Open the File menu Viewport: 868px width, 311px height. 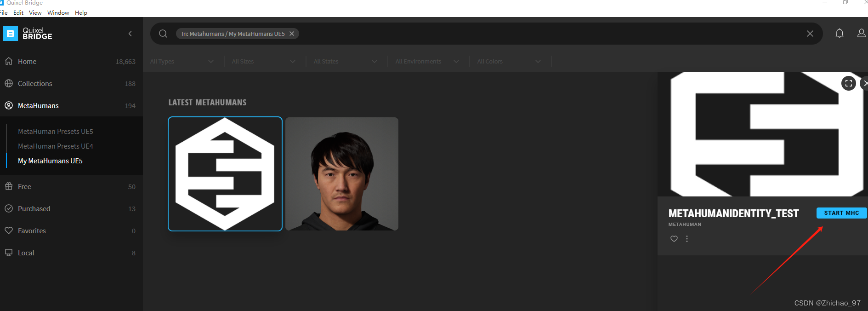(x=4, y=12)
